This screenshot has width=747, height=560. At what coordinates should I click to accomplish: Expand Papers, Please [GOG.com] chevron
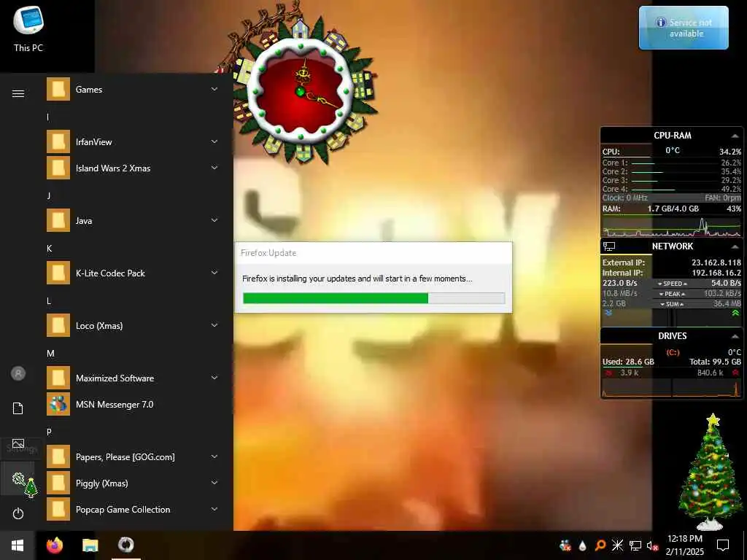(214, 456)
